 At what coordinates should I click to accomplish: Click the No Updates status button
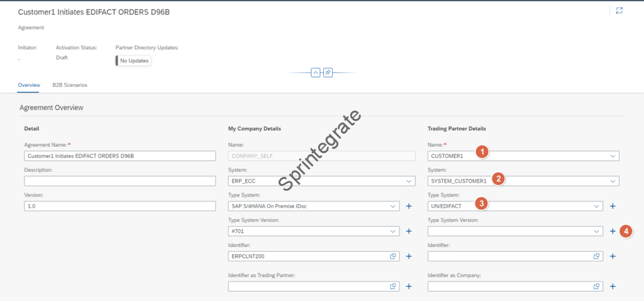134,60
